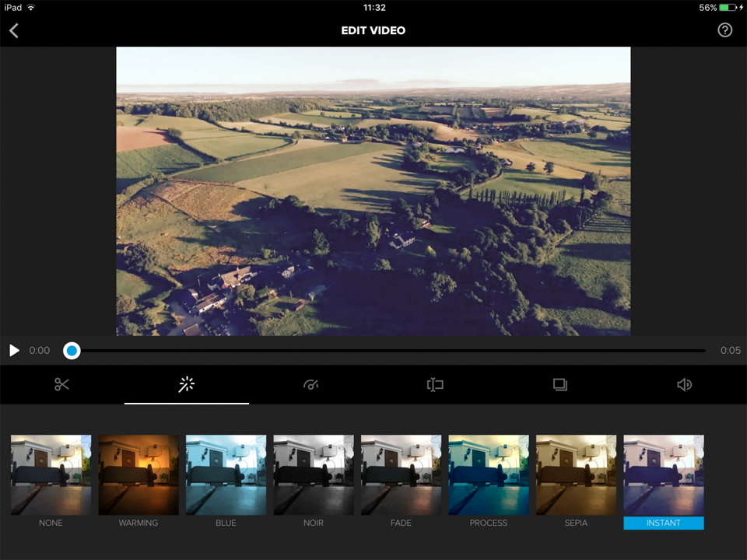The height and width of the screenshot is (560, 747).
Task: Open the flip/mirror tool icon
Action: point(435,384)
